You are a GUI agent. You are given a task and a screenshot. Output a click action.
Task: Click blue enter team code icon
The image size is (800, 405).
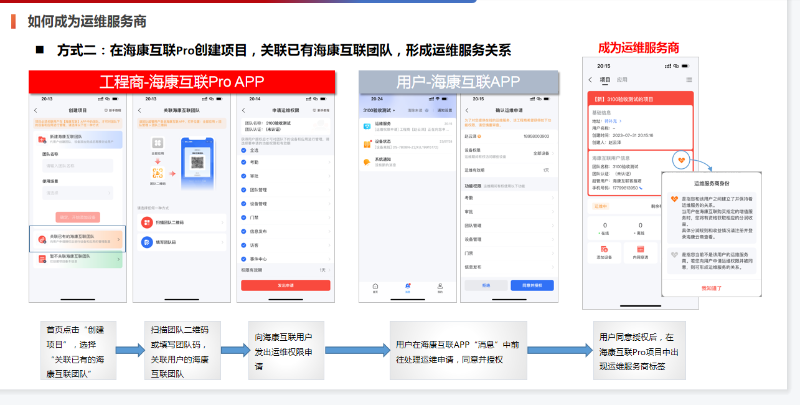pos(147,242)
